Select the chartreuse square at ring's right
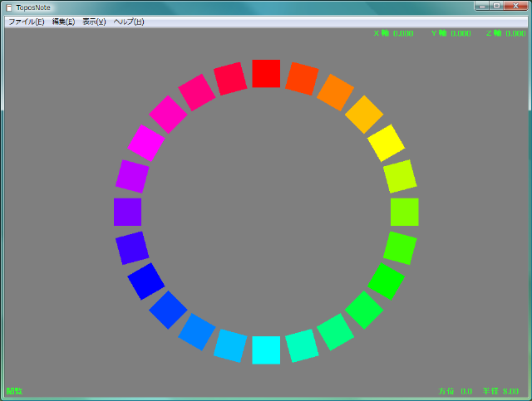532x401 pixels. [x=405, y=212]
